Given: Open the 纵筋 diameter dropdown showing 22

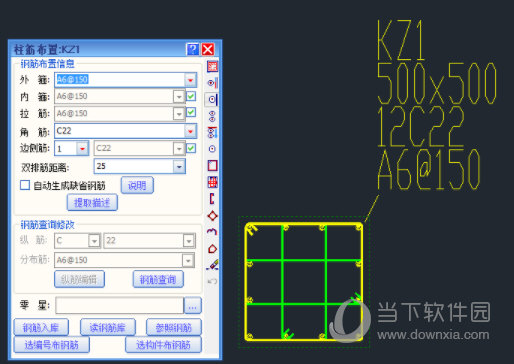Looking at the screenshot, I should (x=189, y=241).
